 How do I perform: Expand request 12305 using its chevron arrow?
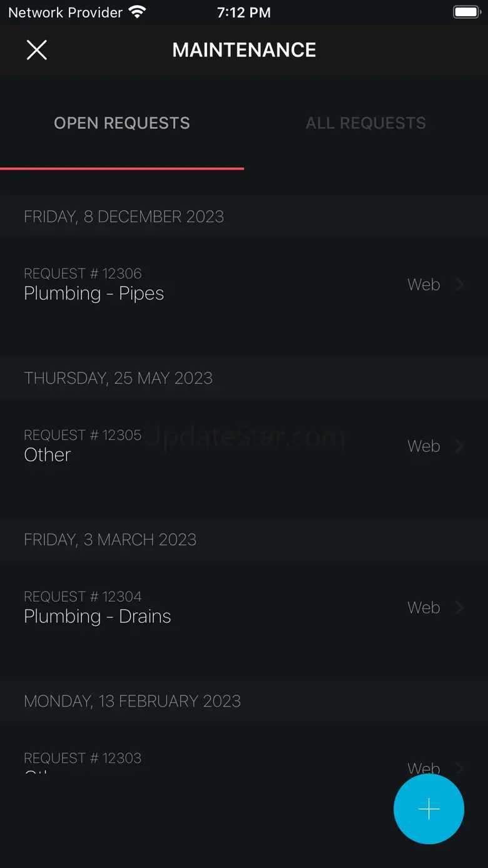460,446
